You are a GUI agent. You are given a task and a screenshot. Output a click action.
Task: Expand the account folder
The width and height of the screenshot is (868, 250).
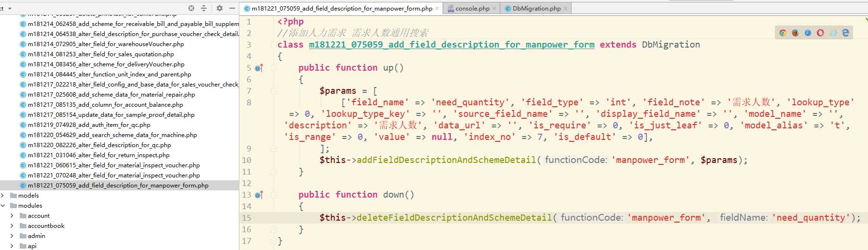(x=12, y=216)
